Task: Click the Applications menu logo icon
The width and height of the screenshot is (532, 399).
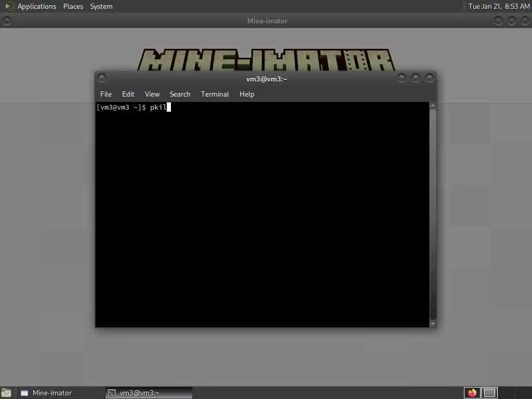Action: [x=9, y=6]
